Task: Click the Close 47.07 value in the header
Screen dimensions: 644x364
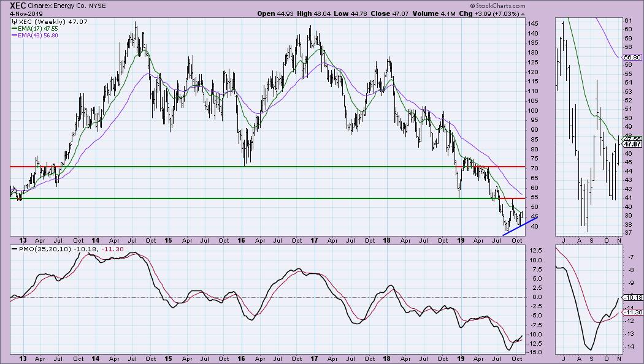Action: coord(389,13)
